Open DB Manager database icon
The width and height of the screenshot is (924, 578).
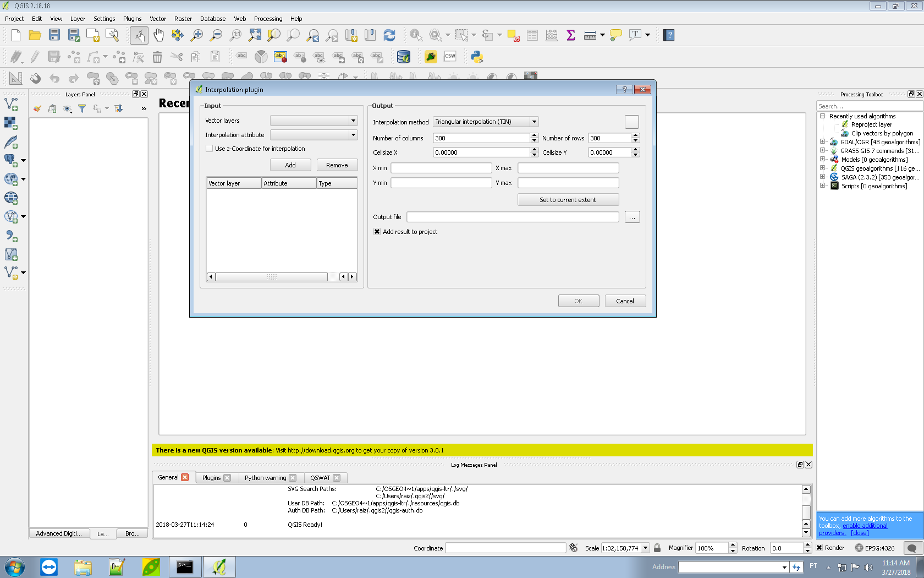[403, 57]
